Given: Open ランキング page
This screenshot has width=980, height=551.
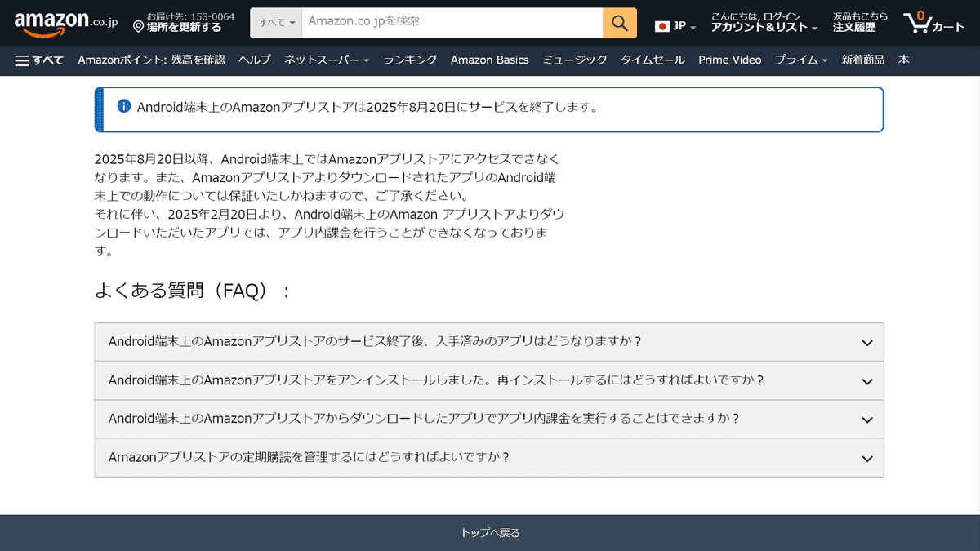Looking at the screenshot, I should [x=410, y=60].
